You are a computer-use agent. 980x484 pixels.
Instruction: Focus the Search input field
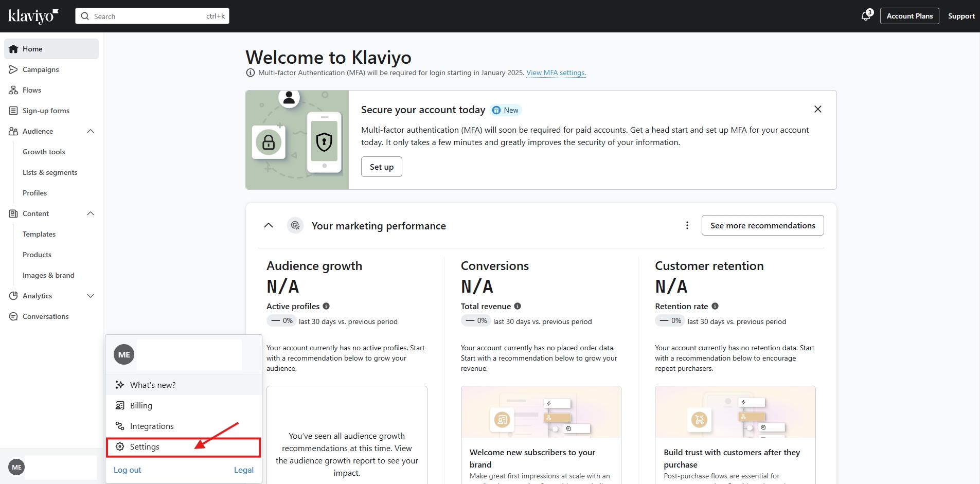[x=152, y=16]
